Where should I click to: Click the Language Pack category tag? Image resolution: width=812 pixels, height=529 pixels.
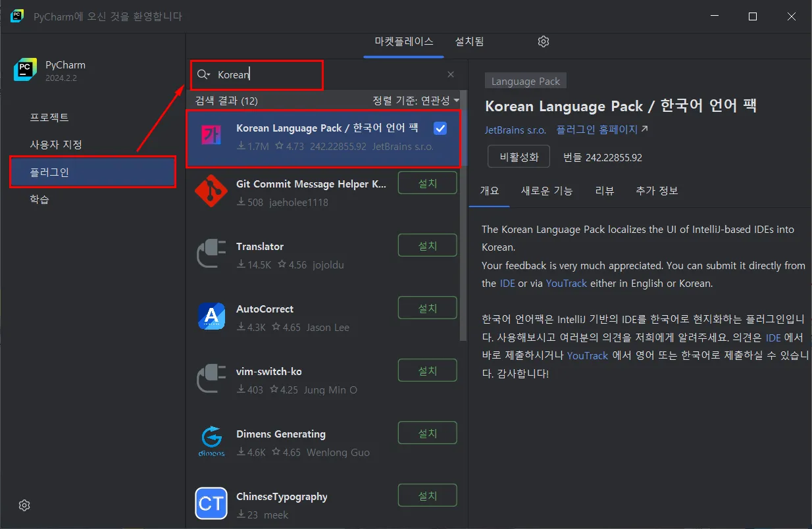coord(525,81)
